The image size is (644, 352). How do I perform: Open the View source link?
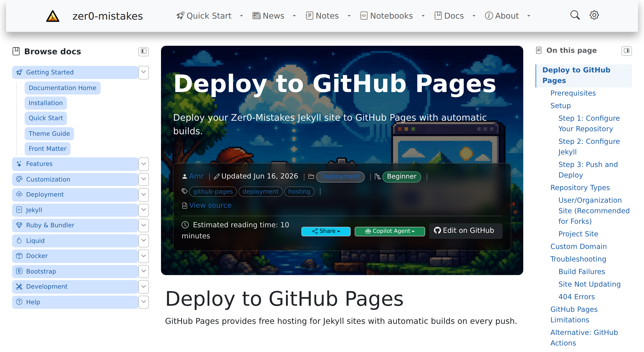pos(210,205)
